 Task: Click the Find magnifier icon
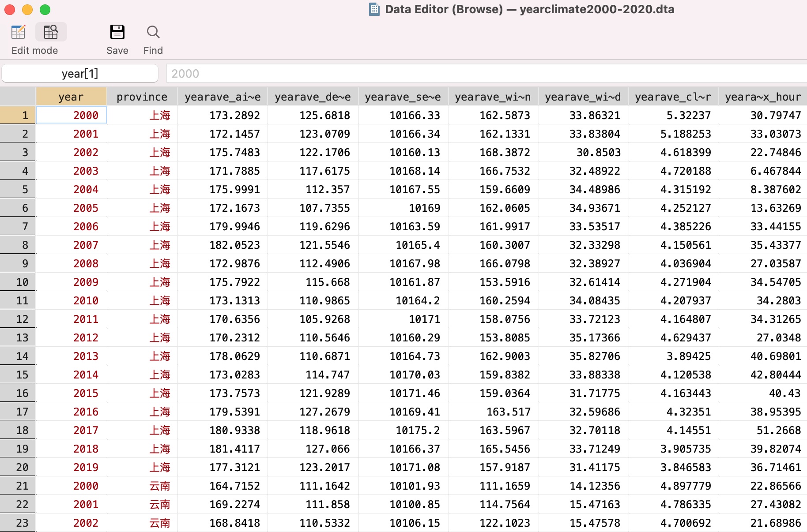tap(153, 32)
